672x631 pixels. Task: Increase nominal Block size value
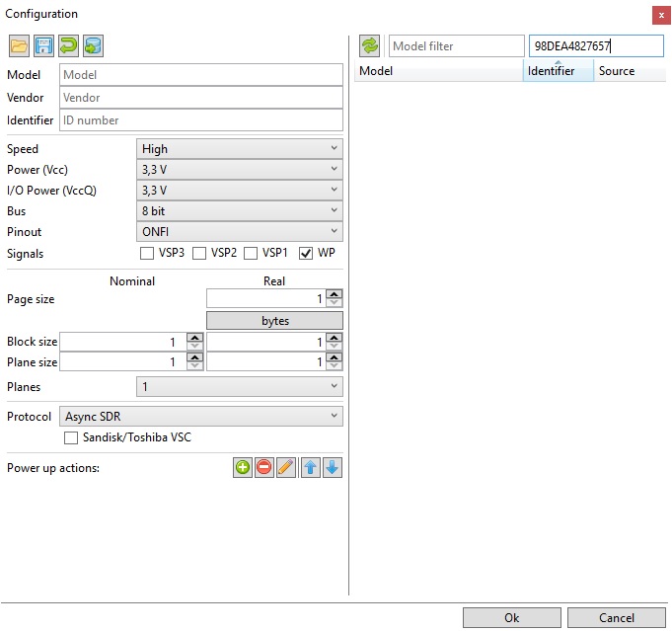(195, 338)
